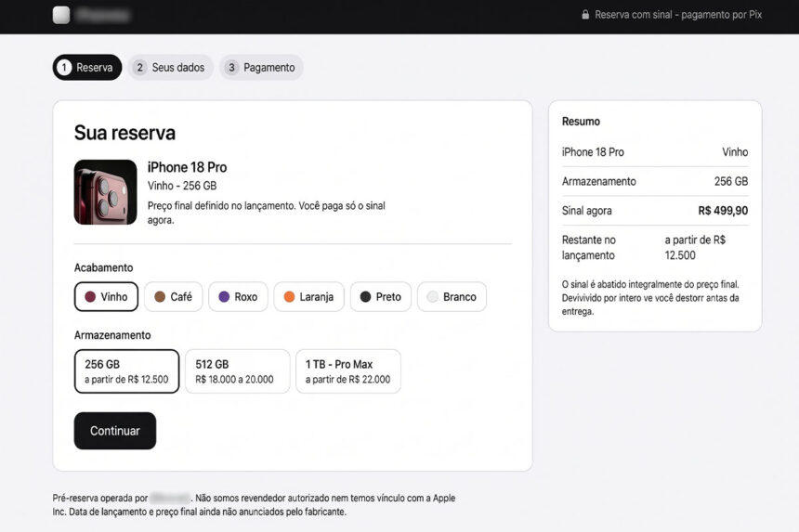Go to the Seus dados step
This screenshot has height=532, width=799.
point(170,67)
